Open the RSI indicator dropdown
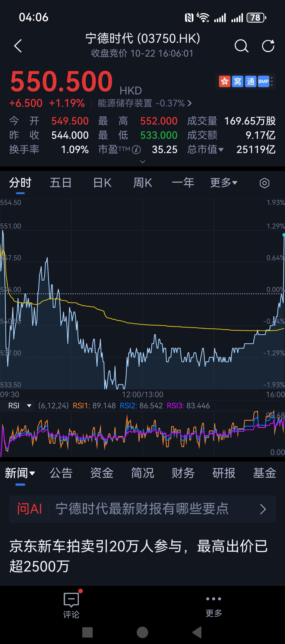285x644 pixels. [20, 406]
